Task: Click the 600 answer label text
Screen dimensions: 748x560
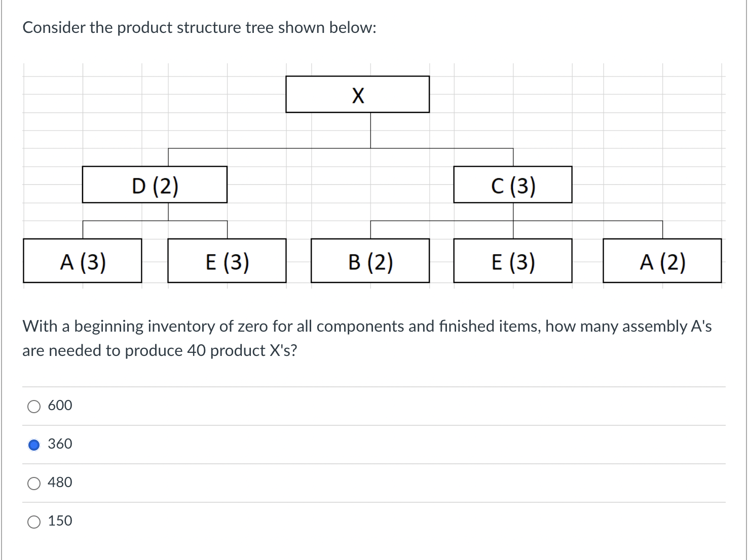Action: tap(60, 405)
